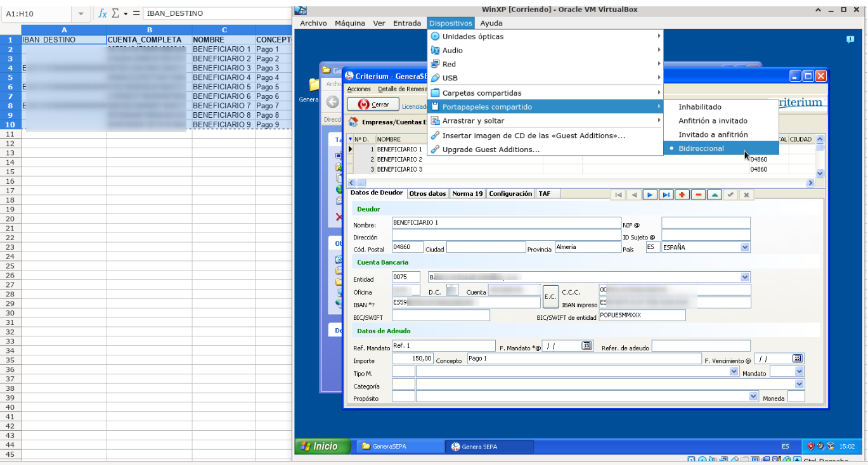Click horizontal scrollbar right arrow of grid
Viewport: 868px width, 465px height.
tap(810, 183)
